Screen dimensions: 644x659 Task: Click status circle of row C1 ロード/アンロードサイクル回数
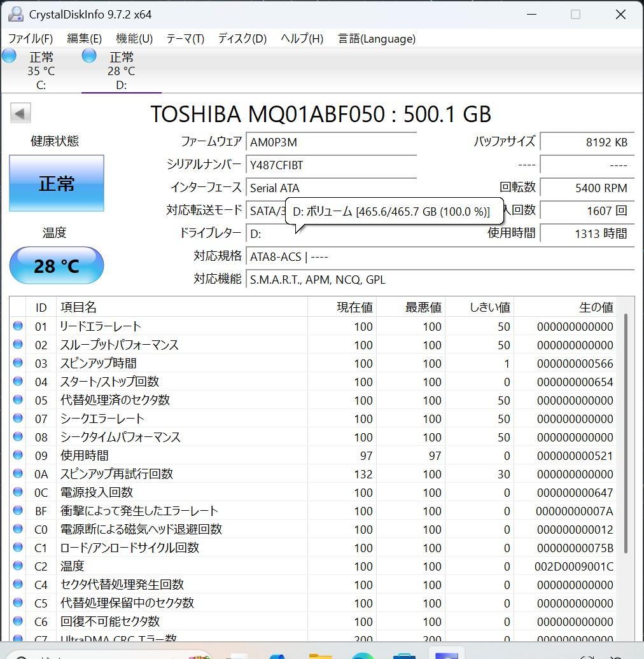point(18,547)
